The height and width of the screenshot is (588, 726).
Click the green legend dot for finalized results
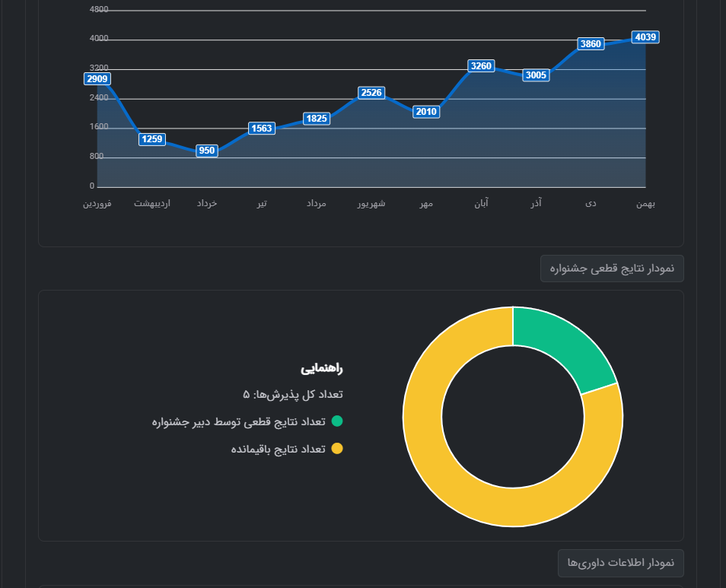tap(337, 421)
